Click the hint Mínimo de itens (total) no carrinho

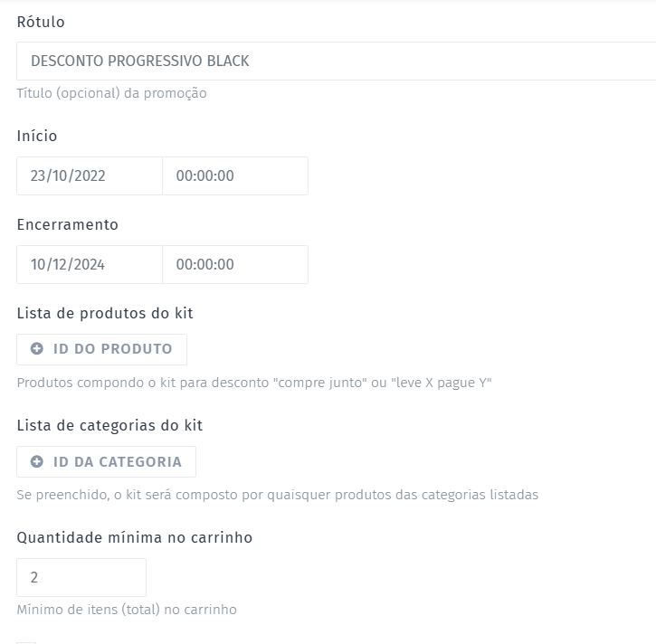127,610
